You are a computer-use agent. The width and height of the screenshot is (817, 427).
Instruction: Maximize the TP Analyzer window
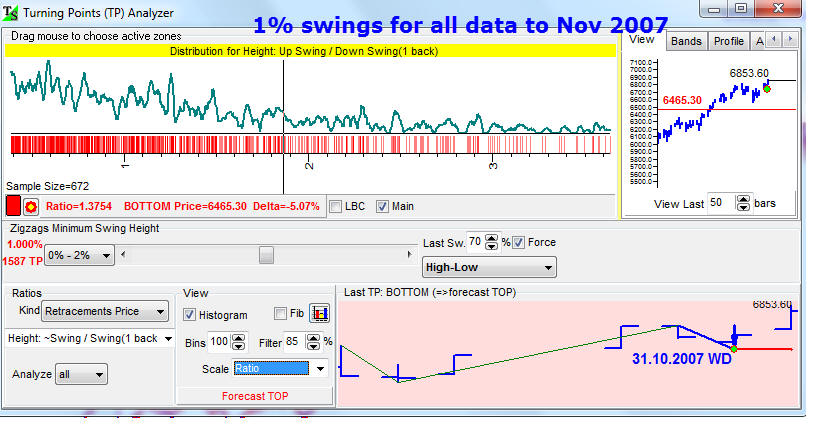(x=741, y=9)
